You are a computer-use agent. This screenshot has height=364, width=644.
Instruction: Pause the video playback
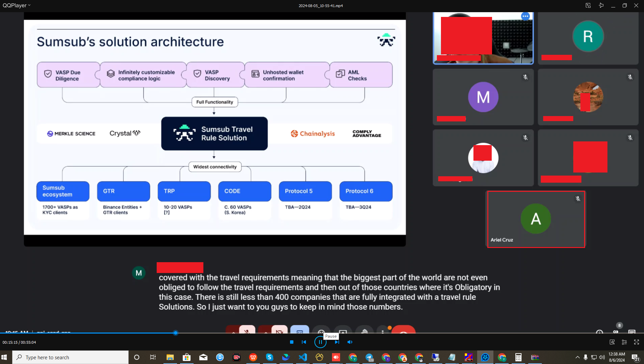tap(320, 342)
